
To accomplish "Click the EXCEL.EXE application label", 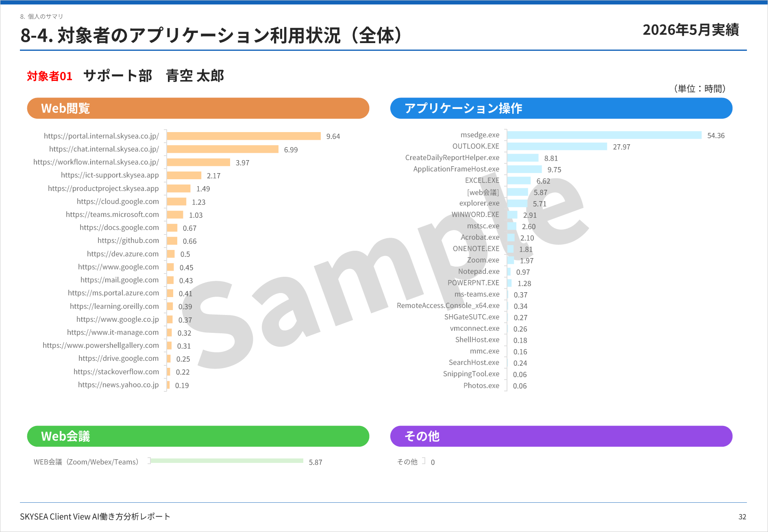I will [482, 180].
